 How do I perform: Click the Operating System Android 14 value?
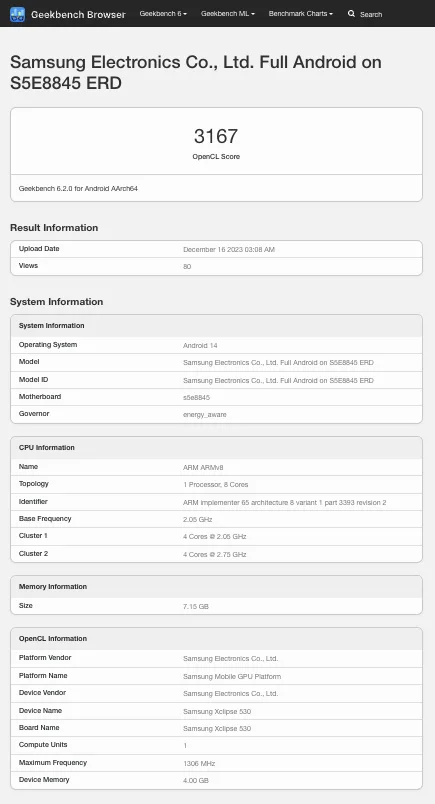(200, 346)
